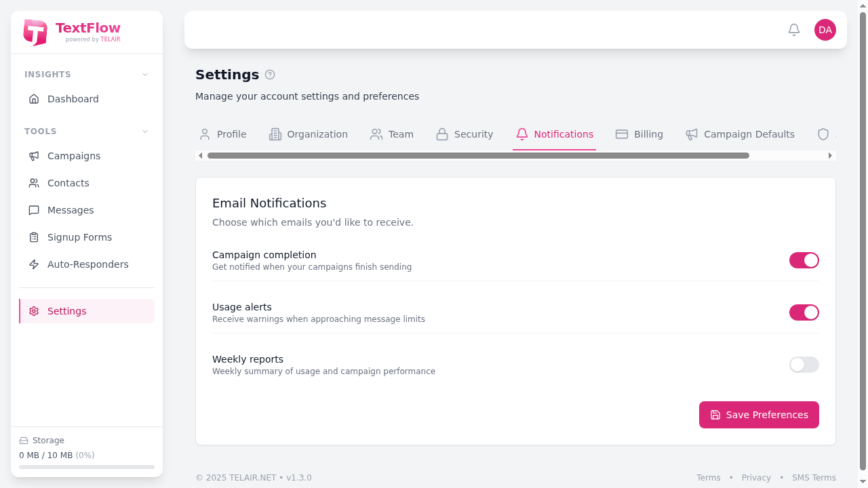Click the right arrow on the tab scrollbar

830,155
